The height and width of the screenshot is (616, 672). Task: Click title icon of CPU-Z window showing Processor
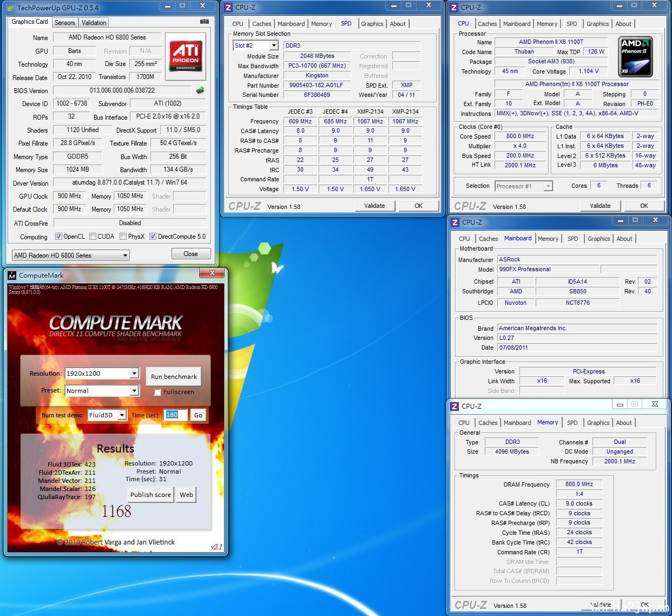click(454, 7)
